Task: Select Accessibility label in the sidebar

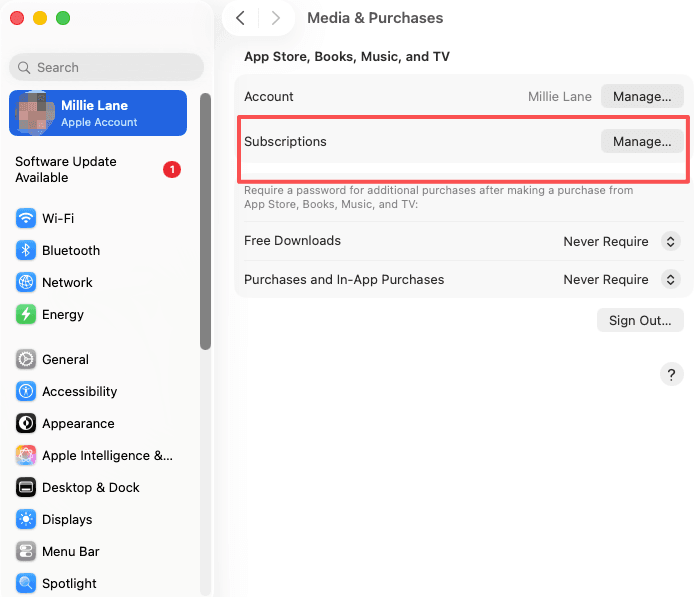Action: pos(80,392)
